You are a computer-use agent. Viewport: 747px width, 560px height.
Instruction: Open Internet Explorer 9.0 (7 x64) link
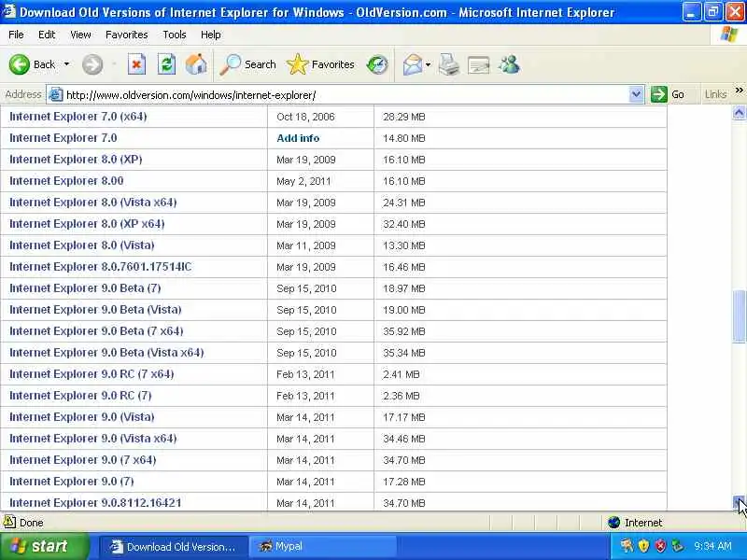(83, 459)
